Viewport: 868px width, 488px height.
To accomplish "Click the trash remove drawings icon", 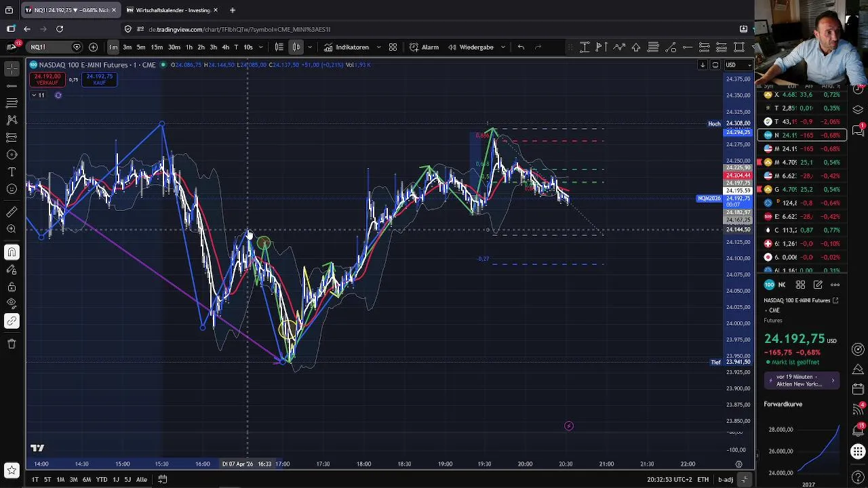I will [x=12, y=344].
